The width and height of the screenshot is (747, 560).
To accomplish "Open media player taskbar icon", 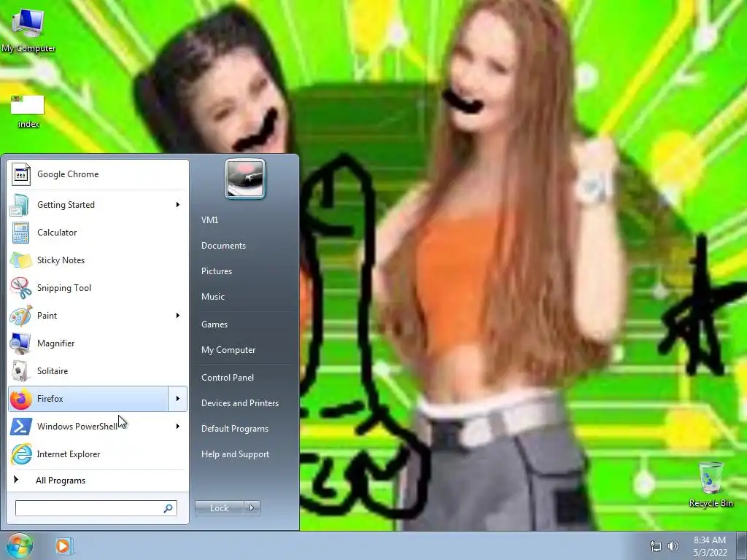I will 63,545.
